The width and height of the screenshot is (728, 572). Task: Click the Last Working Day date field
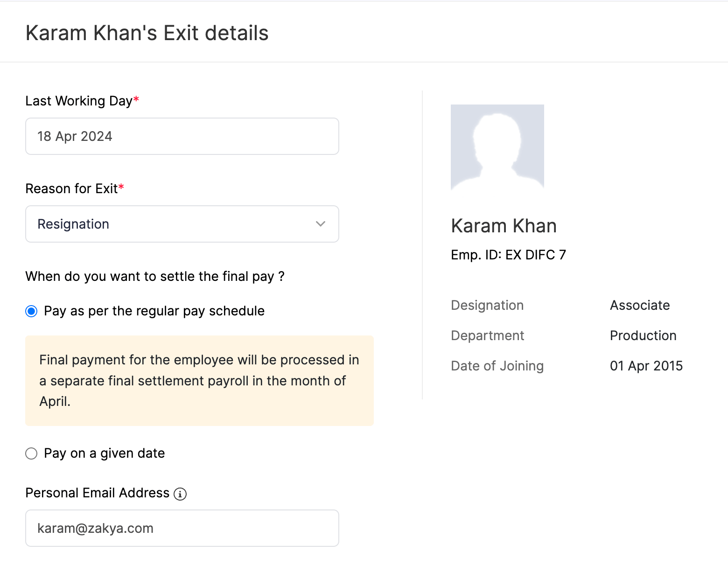click(x=182, y=136)
